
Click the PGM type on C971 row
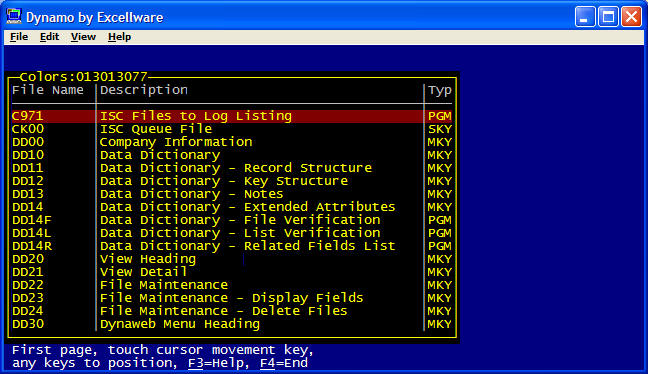[440, 116]
